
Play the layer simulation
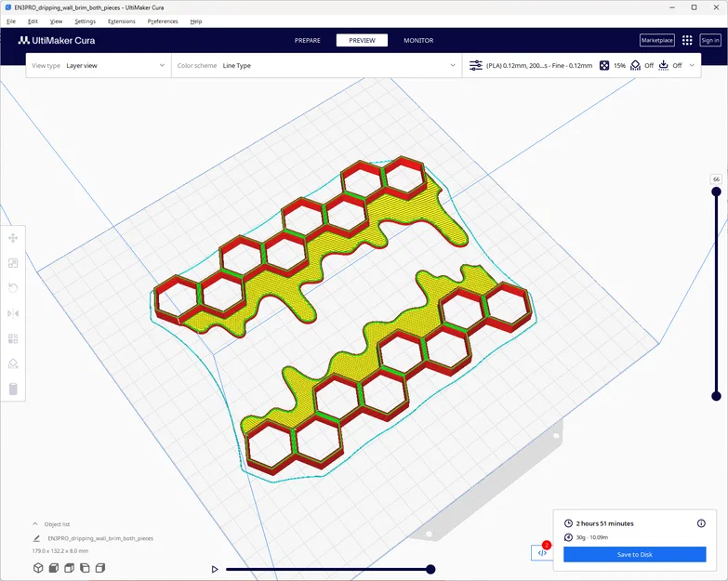coord(215,569)
